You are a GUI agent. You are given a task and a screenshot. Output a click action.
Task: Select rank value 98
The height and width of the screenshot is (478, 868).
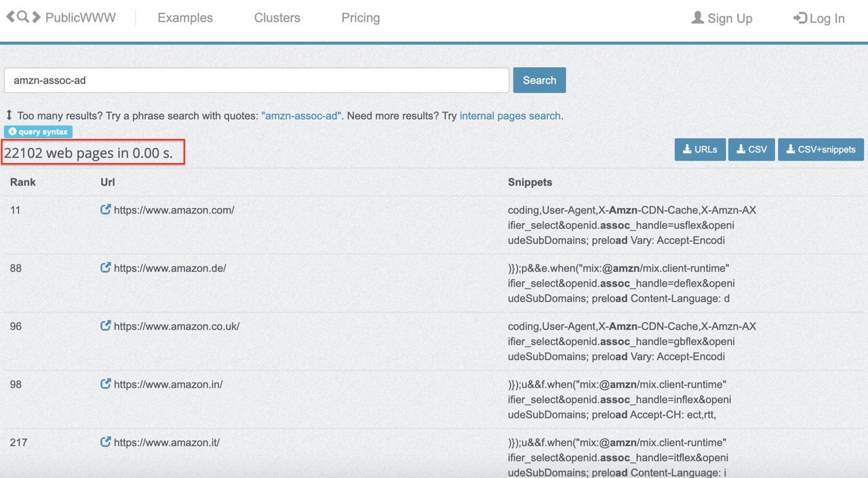point(16,384)
